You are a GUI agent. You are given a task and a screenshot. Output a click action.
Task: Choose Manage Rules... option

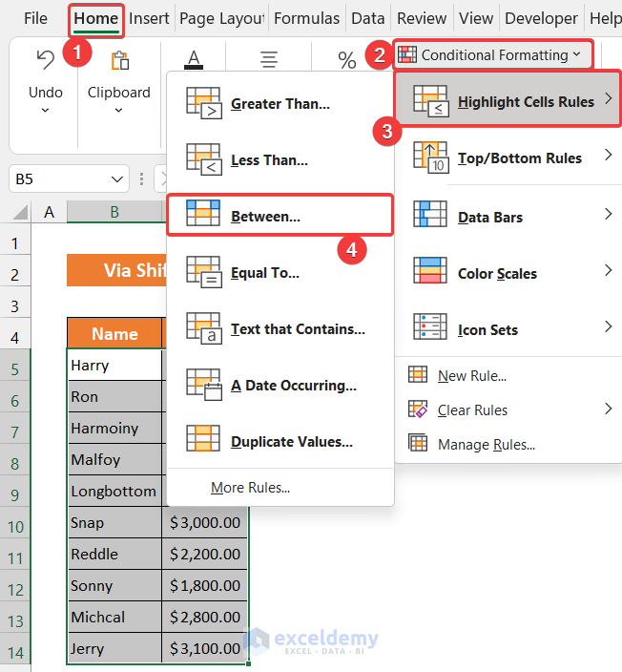point(487,445)
